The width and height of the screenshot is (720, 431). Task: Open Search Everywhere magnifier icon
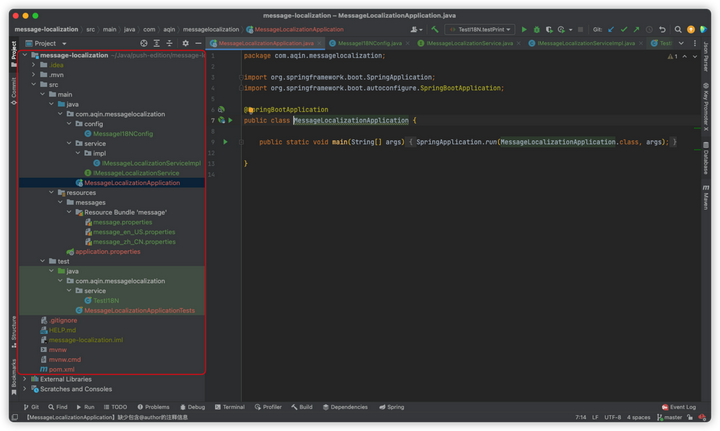677,29
